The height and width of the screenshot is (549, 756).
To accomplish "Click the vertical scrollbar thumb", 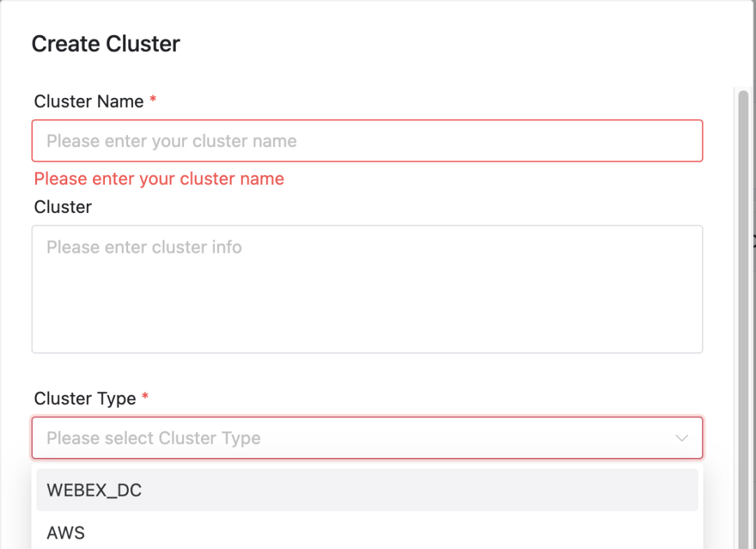I will click(x=743, y=319).
